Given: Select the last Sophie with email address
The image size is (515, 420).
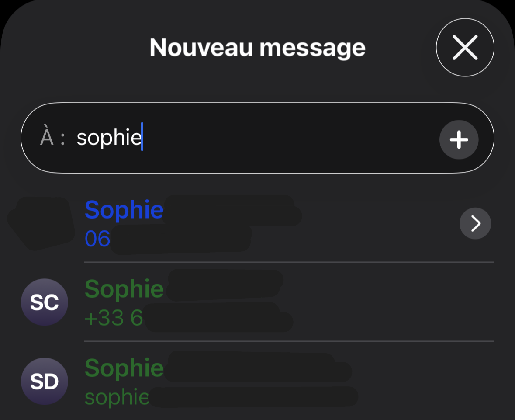Looking at the screenshot, I should pyautogui.click(x=124, y=368).
